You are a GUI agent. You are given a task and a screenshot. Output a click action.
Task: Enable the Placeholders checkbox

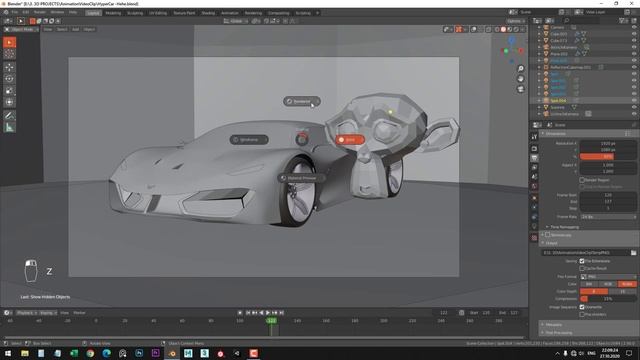coord(582,315)
